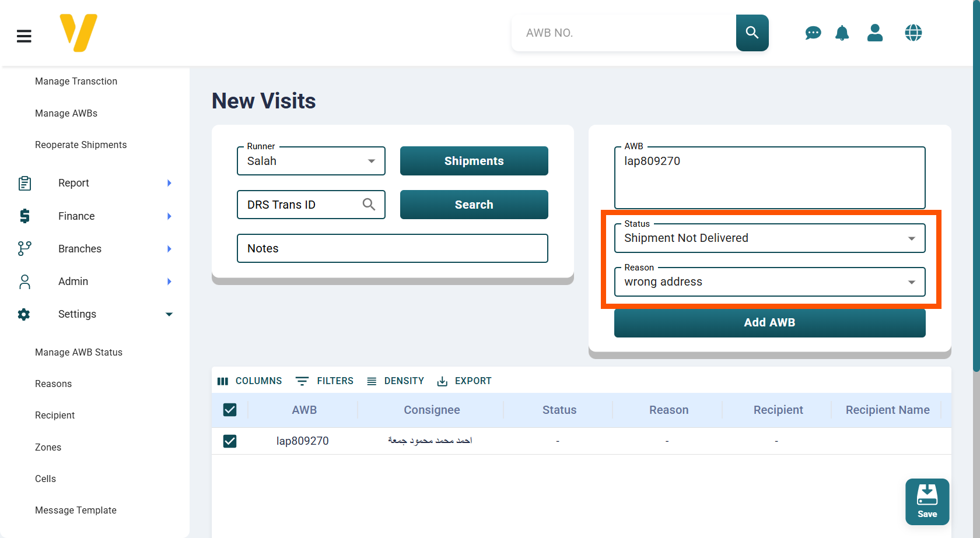Open the chat messages icon
This screenshot has width=980, height=538.
click(813, 33)
